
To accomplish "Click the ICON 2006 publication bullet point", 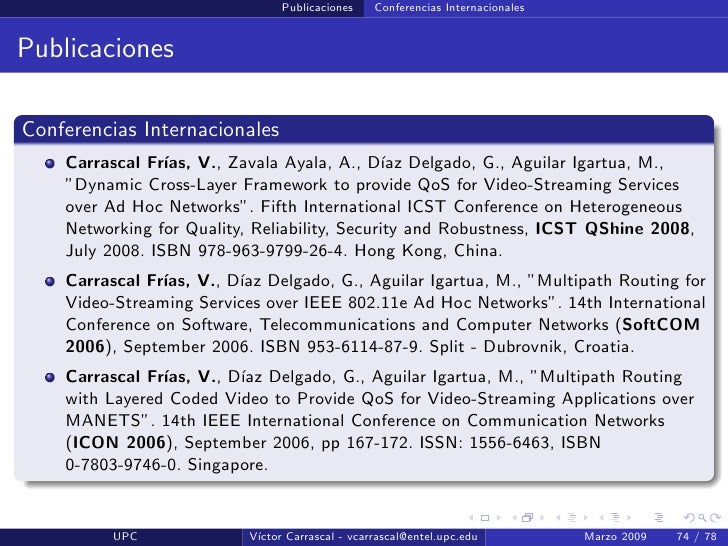I will pos(50,377).
